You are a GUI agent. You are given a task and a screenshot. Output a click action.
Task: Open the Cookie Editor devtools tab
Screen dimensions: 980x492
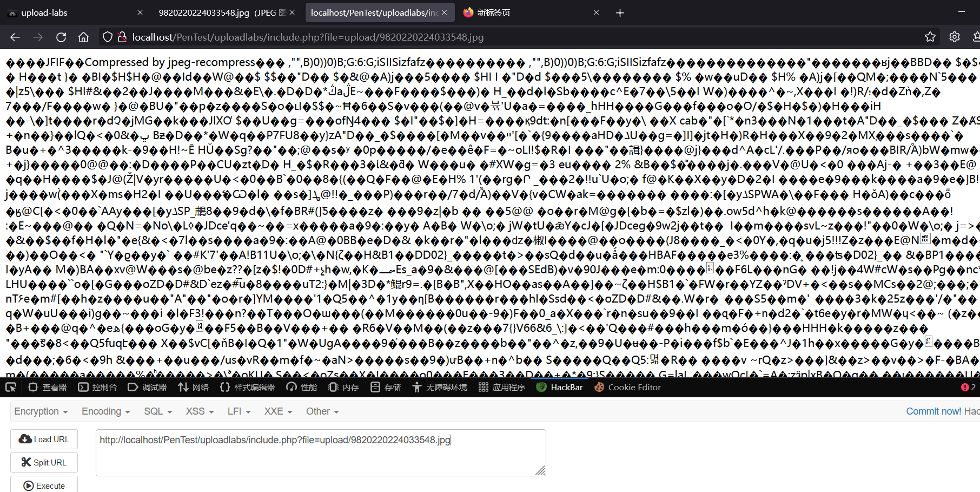(x=627, y=387)
